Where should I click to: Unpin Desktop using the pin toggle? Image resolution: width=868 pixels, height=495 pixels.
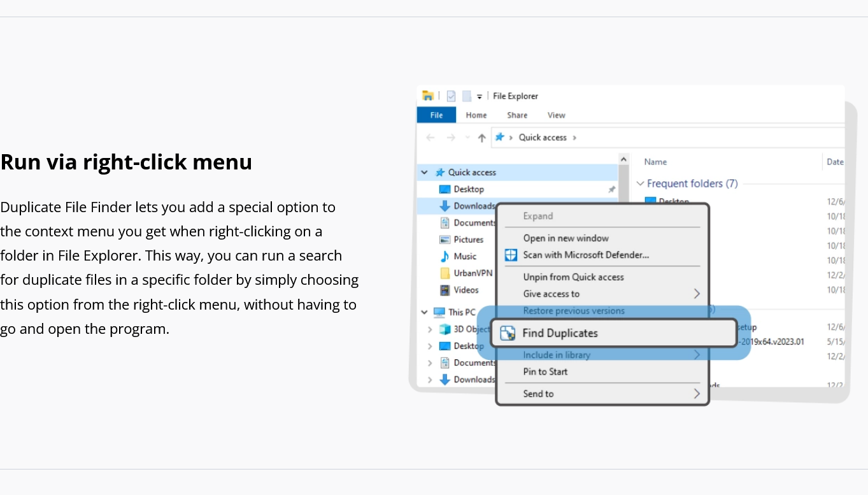pos(611,189)
